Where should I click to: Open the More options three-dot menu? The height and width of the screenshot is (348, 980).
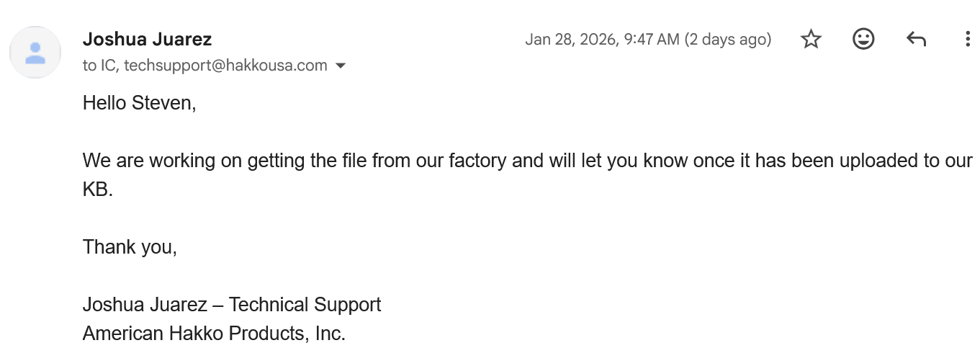(x=967, y=39)
